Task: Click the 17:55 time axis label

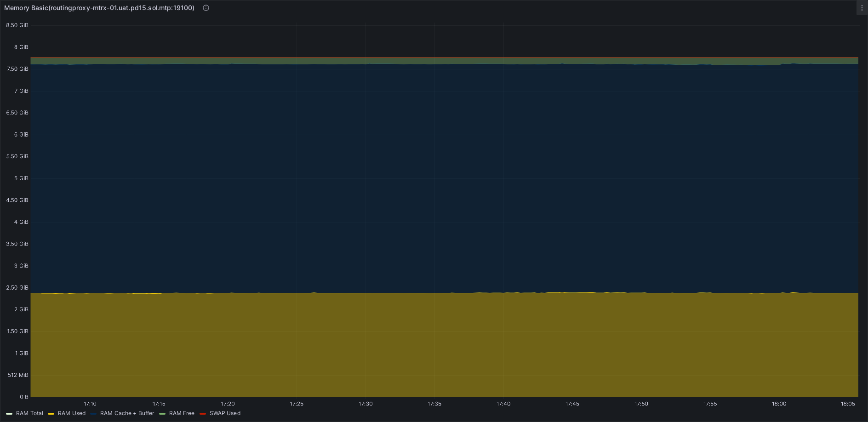Action: click(x=710, y=404)
